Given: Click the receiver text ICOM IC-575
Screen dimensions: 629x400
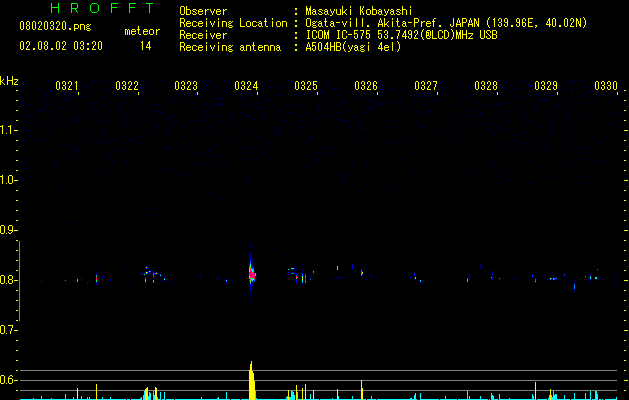Looking at the screenshot, I should point(338,35).
